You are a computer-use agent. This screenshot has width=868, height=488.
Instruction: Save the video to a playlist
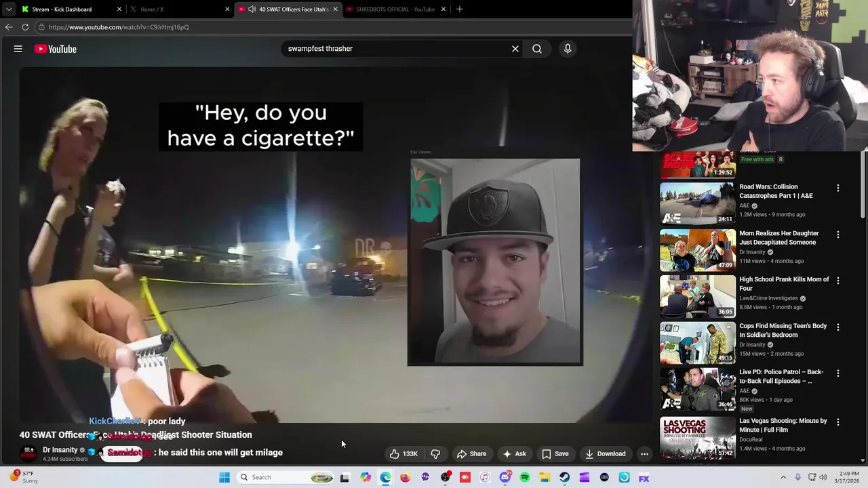point(555,454)
